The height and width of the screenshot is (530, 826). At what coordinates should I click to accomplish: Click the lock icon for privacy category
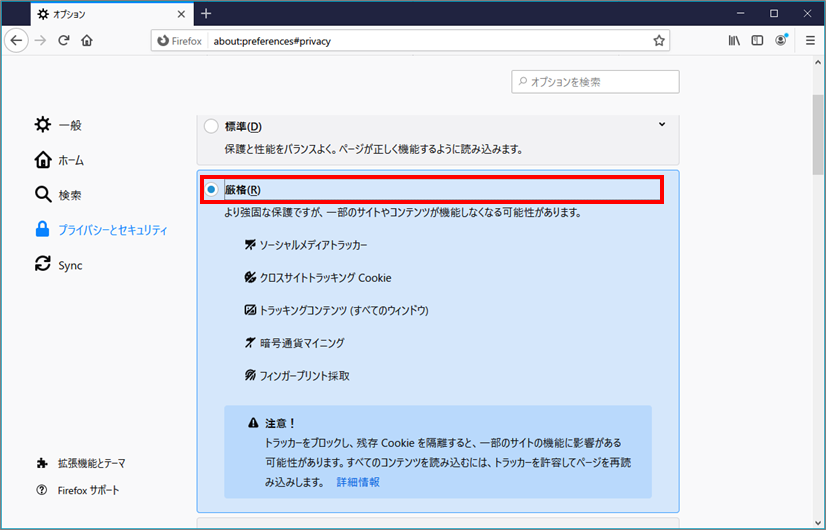(x=42, y=229)
